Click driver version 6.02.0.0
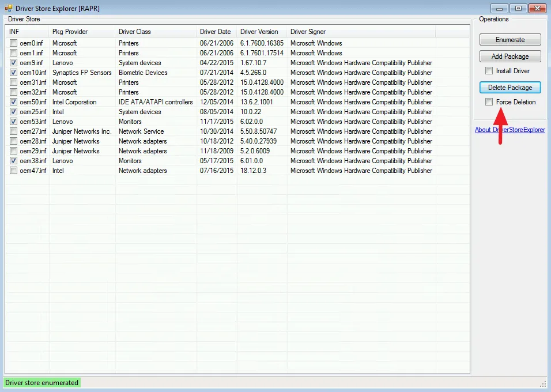Viewport: 551px width, 392px height. coord(252,122)
